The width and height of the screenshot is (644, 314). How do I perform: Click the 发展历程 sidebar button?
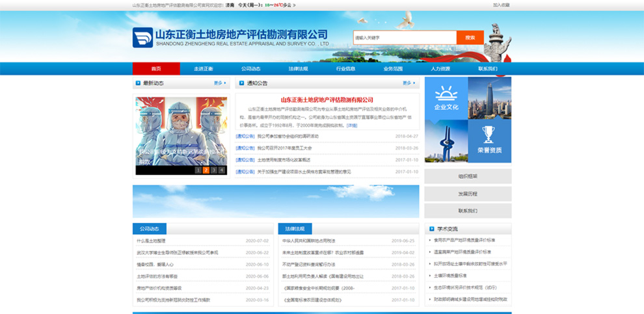pyautogui.click(x=468, y=194)
